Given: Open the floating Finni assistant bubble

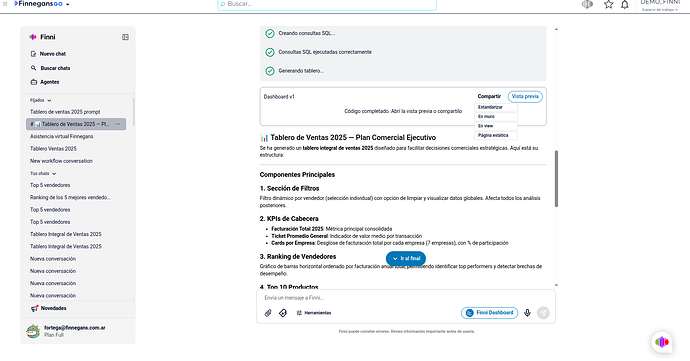Looking at the screenshot, I should coord(662,342).
